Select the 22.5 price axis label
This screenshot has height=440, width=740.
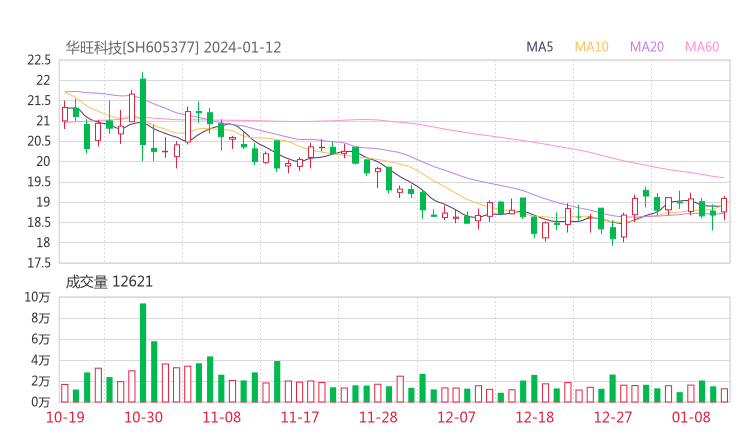39,60
